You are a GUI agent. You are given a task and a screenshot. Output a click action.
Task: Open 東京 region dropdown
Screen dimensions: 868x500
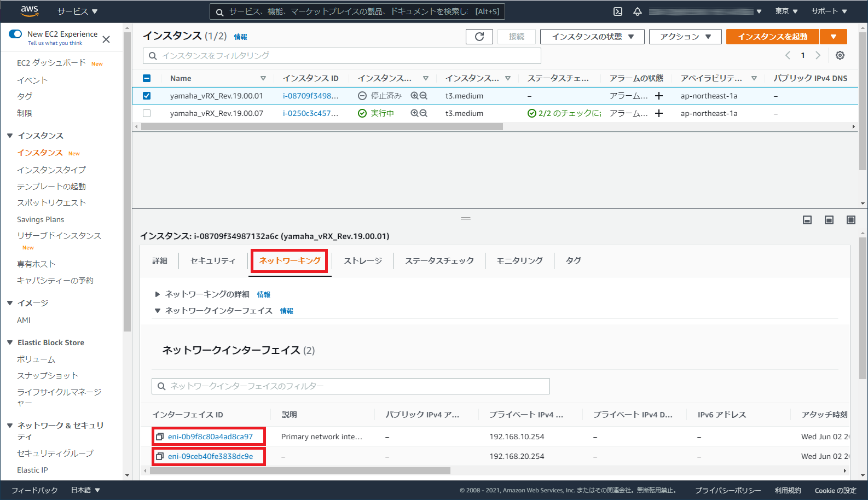click(x=786, y=11)
